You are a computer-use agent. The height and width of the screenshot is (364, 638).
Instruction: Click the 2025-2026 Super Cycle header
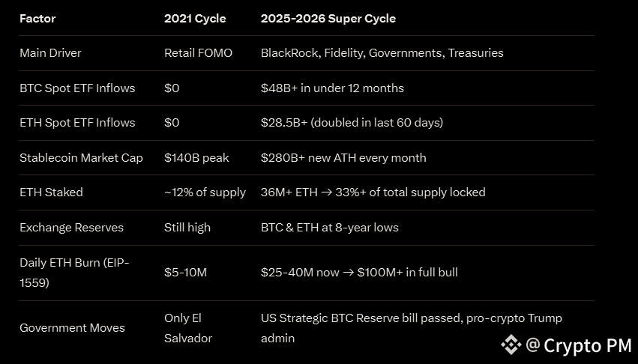pos(328,18)
